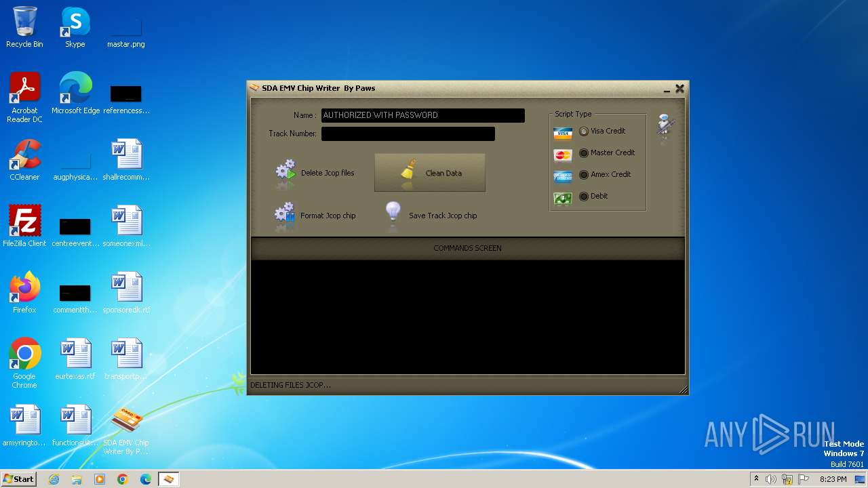Select the someonexml document desktop icon
Screen dimensions: 868x488
(x=126, y=226)
